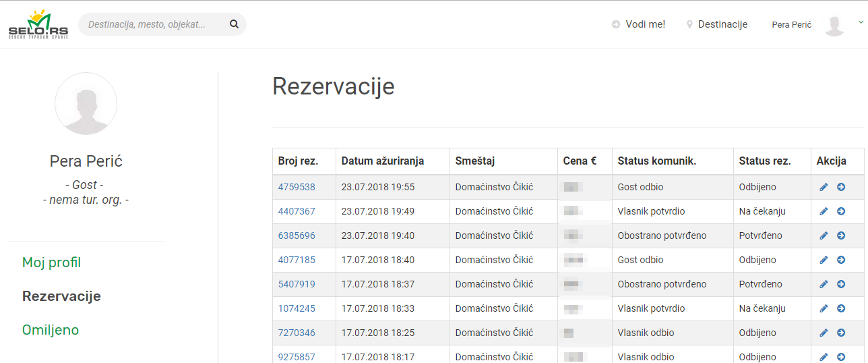Image resolution: width=868 pixels, height=363 pixels.
Task: Open the Destinacije link
Action: [x=717, y=24]
